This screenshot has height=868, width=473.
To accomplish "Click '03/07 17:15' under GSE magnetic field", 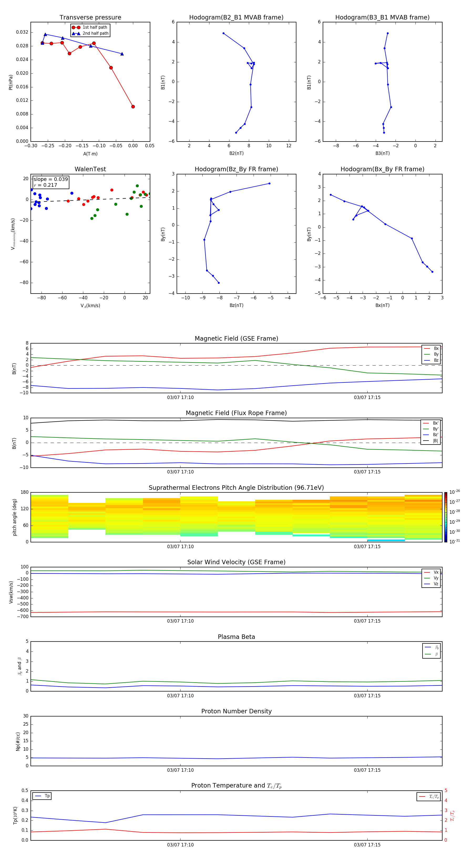I will click(x=367, y=398).
